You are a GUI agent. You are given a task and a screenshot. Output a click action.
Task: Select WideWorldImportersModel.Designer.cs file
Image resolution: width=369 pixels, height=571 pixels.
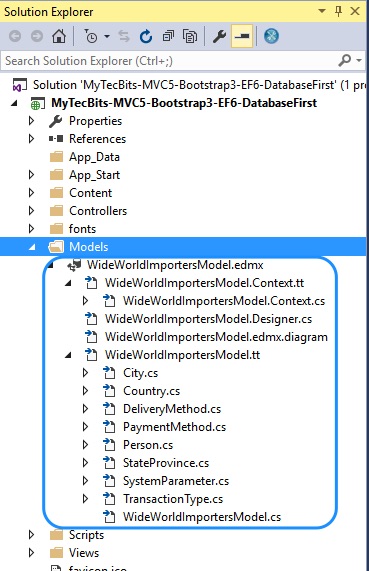[x=208, y=319]
